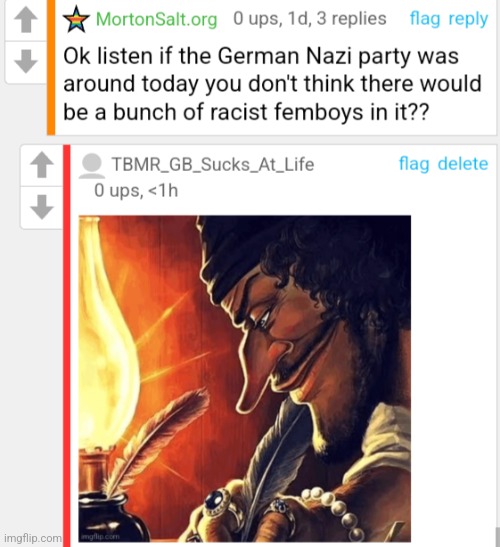Click the red reply indicator bar

point(67,346)
